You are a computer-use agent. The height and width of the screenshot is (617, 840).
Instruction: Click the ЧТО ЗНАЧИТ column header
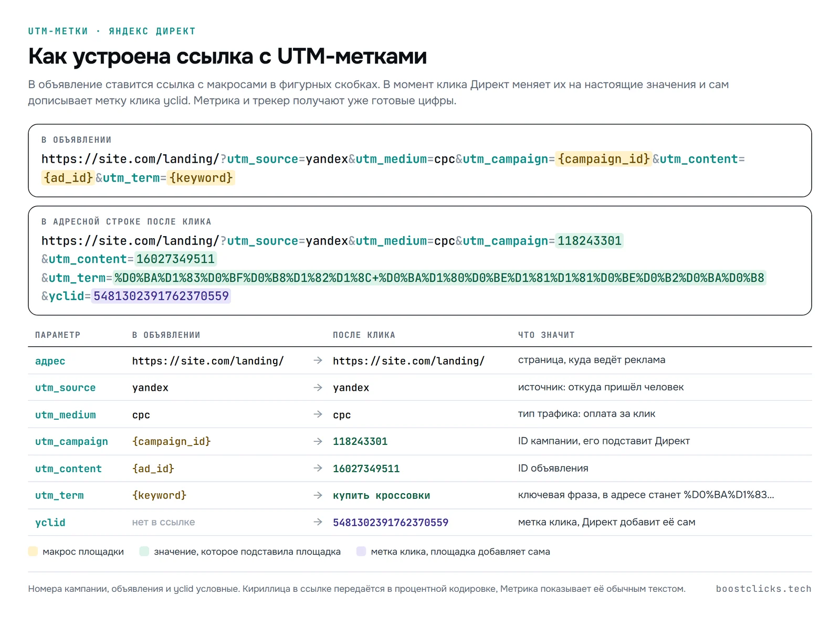click(547, 335)
